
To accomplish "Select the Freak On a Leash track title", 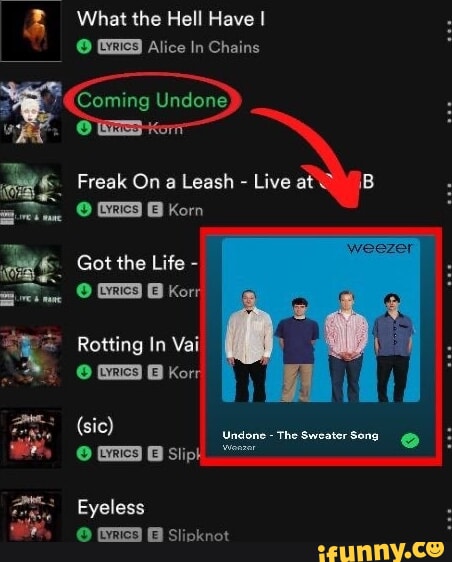I will click(226, 181).
